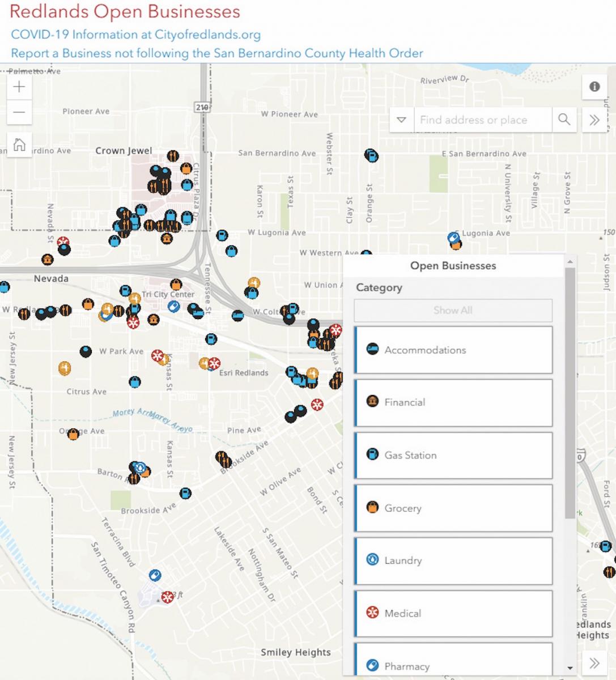Zoom out on the map

19,112
